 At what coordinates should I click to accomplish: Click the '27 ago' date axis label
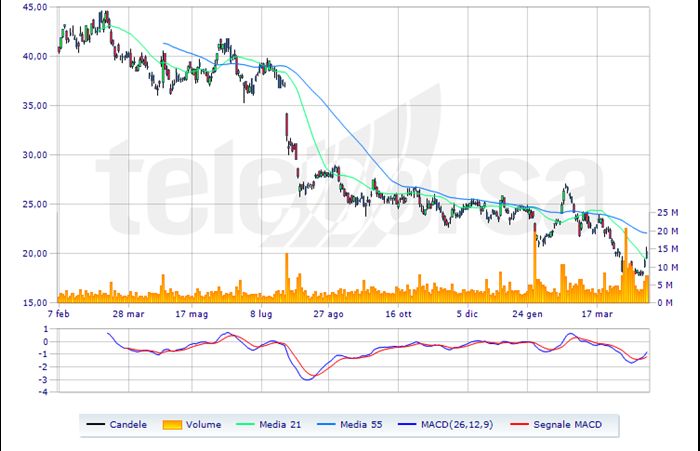(x=328, y=313)
